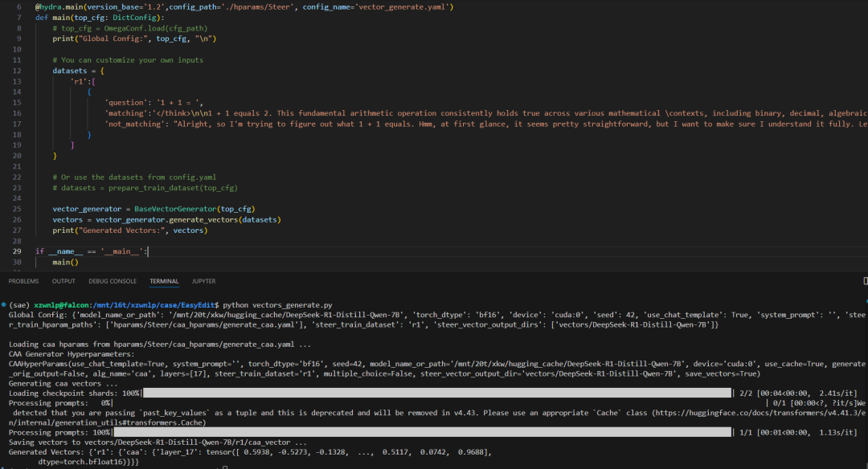The image size is (868, 469).
Task: Click 'def main(top_cfg: DictConfig):' line
Action: click(x=100, y=17)
